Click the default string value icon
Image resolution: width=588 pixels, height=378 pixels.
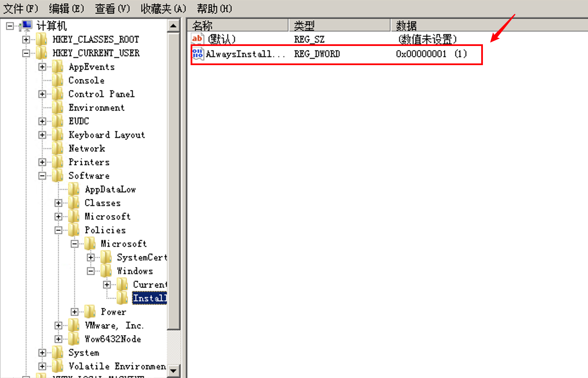pyautogui.click(x=197, y=39)
